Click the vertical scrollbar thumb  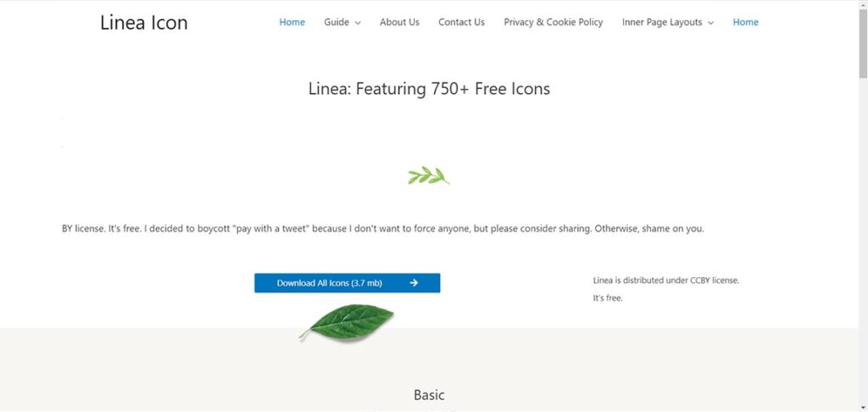(862, 42)
